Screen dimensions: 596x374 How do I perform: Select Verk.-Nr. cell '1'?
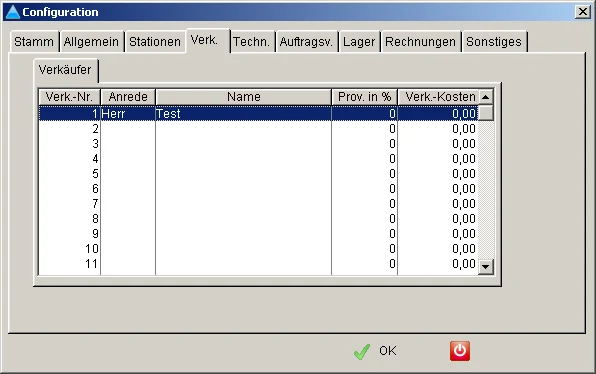point(70,114)
